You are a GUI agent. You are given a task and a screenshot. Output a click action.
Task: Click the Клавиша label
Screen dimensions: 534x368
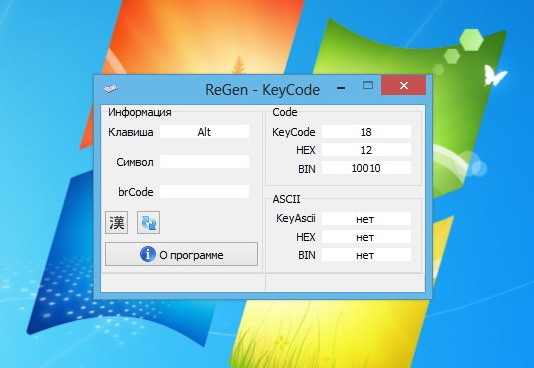130,132
